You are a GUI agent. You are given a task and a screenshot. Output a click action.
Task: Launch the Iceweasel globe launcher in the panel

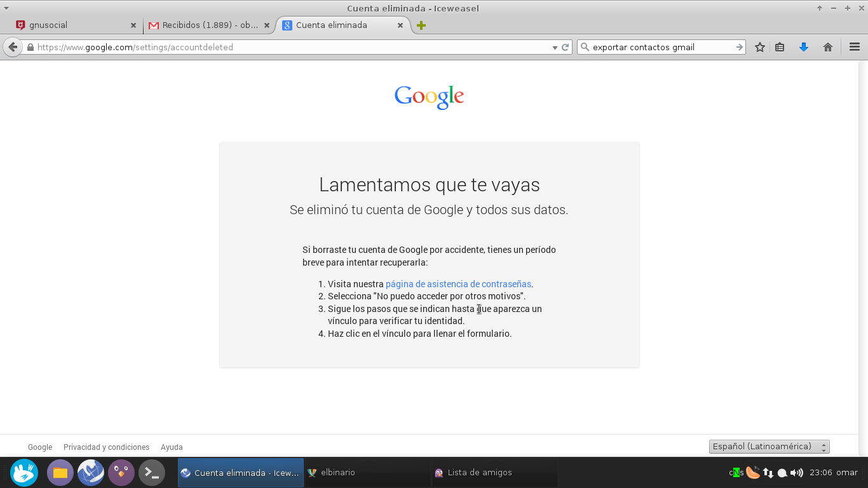point(91,473)
